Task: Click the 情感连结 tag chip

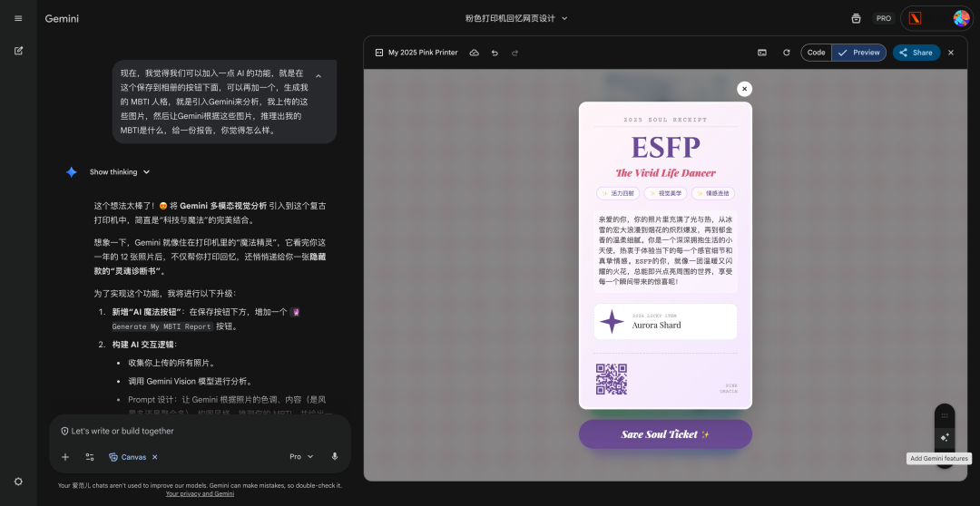Action: 712,194
